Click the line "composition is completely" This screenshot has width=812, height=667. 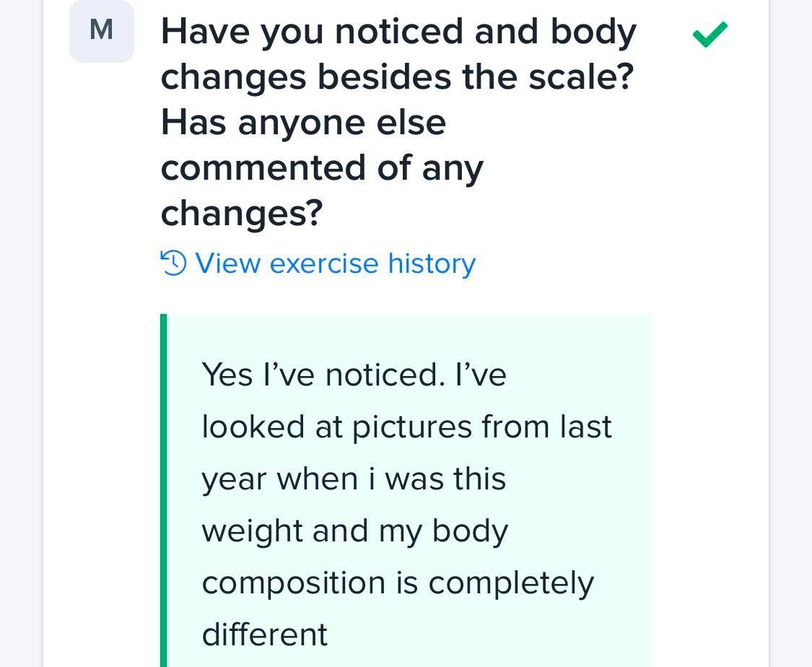[398, 583]
